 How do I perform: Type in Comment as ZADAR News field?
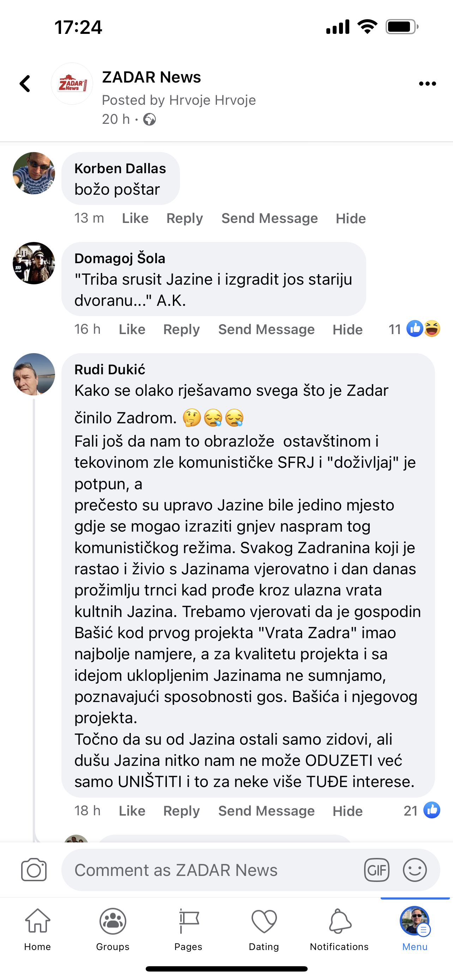(213, 870)
